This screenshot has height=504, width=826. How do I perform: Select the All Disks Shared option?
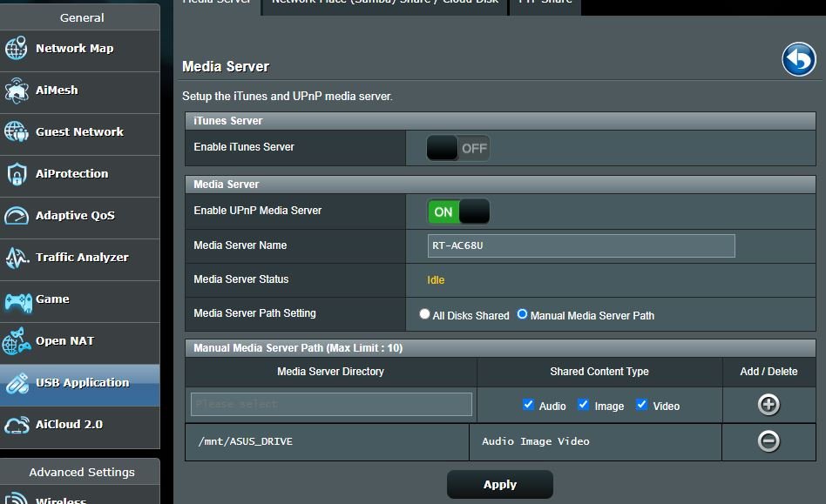[424, 314]
